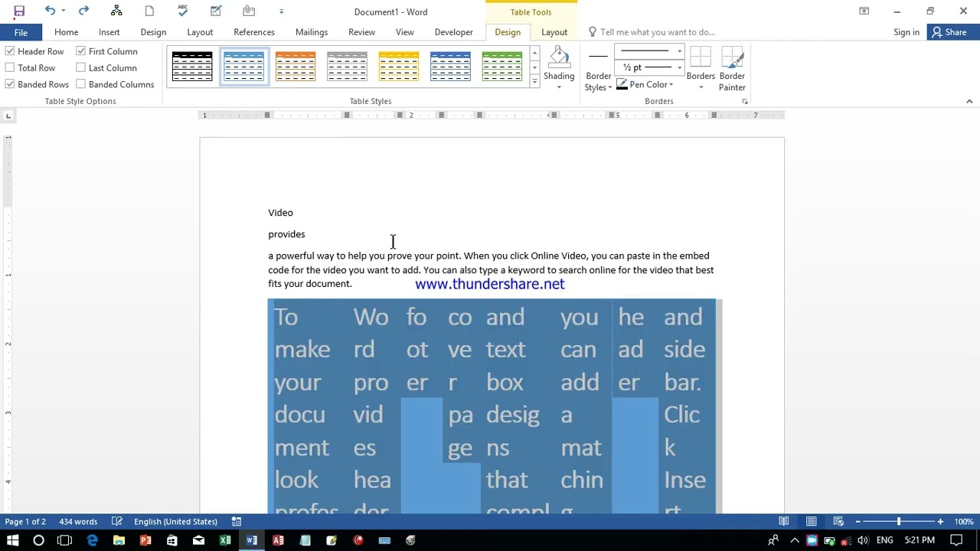Image resolution: width=980 pixels, height=551 pixels.
Task: Select the green table style thumbnail
Action: coord(502,67)
